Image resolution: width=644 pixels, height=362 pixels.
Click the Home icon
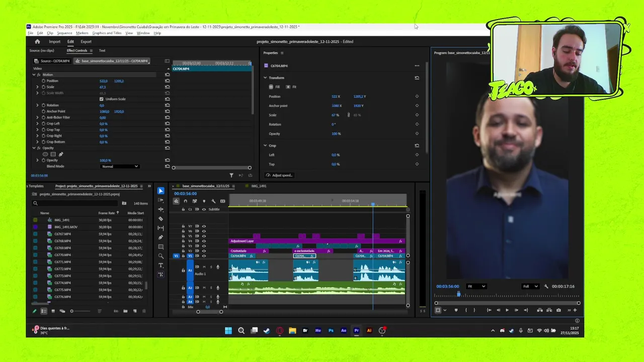click(x=37, y=42)
